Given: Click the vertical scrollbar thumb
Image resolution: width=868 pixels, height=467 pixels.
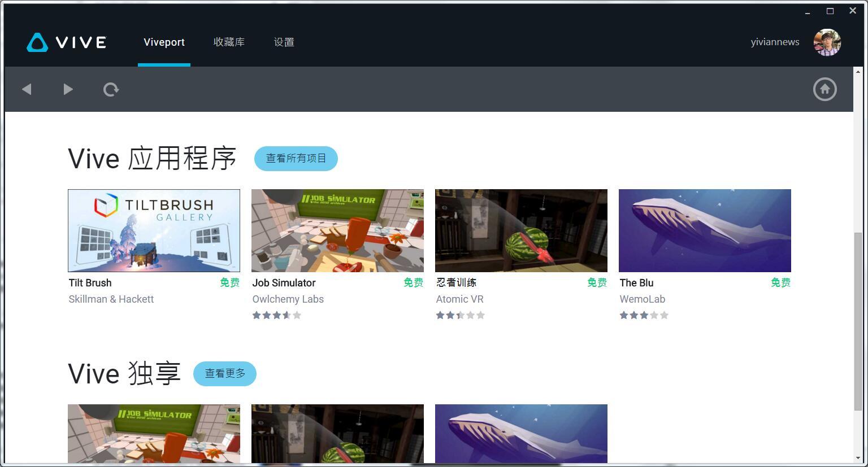Looking at the screenshot, I should [858, 321].
